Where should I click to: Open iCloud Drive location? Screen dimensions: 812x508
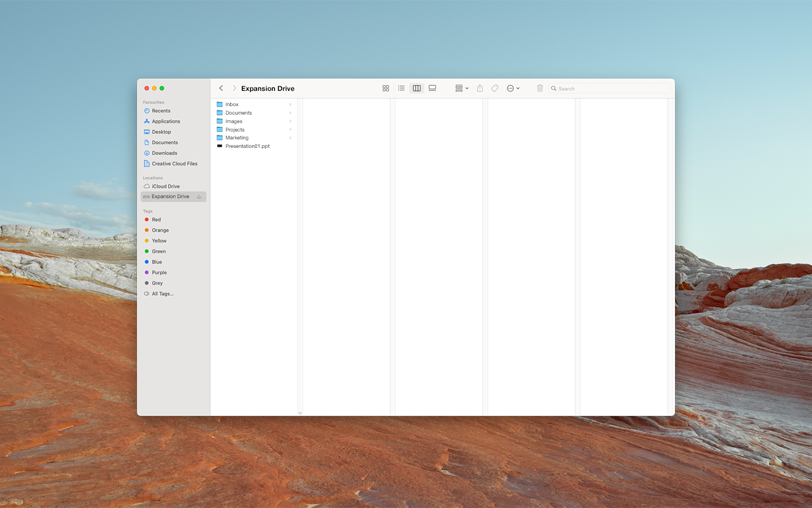pyautogui.click(x=165, y=186)
